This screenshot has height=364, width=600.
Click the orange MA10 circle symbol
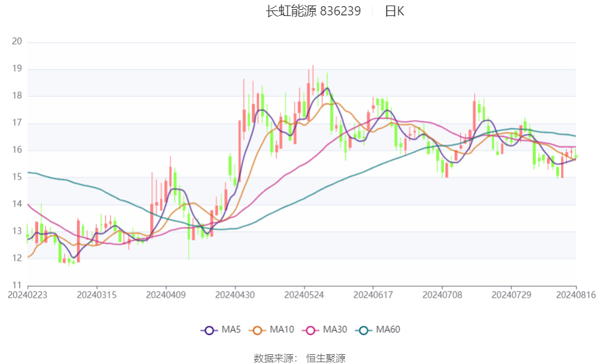point(258,329)
